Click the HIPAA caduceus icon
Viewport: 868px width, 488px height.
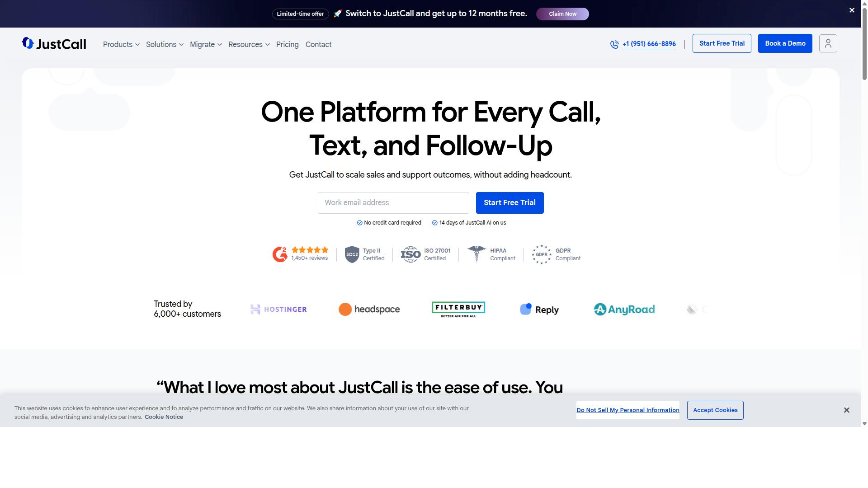point(476,254)
